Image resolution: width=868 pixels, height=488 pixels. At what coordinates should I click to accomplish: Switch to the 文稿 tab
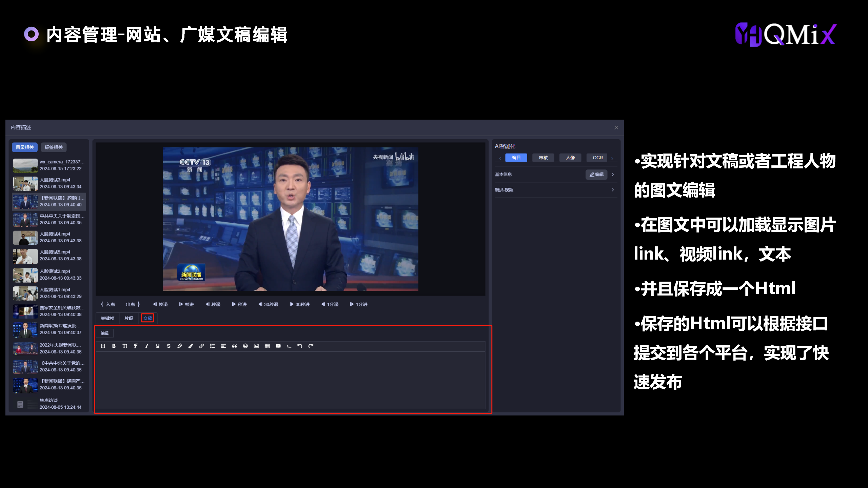click(x=147, y=318)
